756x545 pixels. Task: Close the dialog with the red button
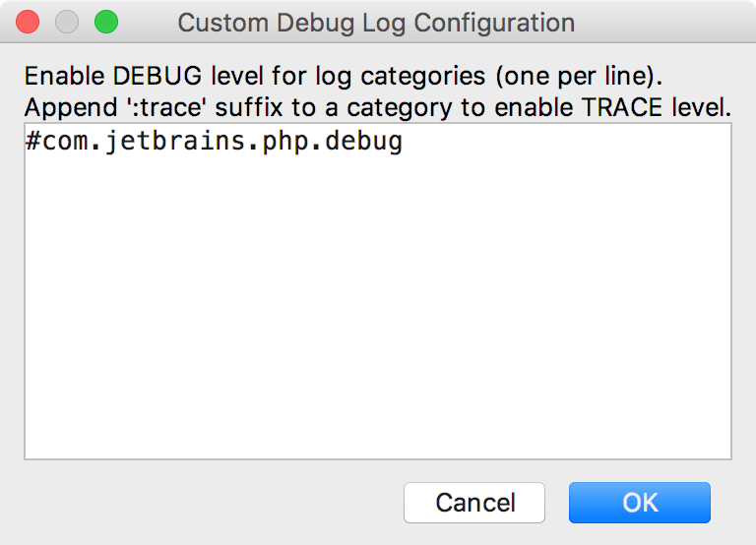click(x=28, y=23)
